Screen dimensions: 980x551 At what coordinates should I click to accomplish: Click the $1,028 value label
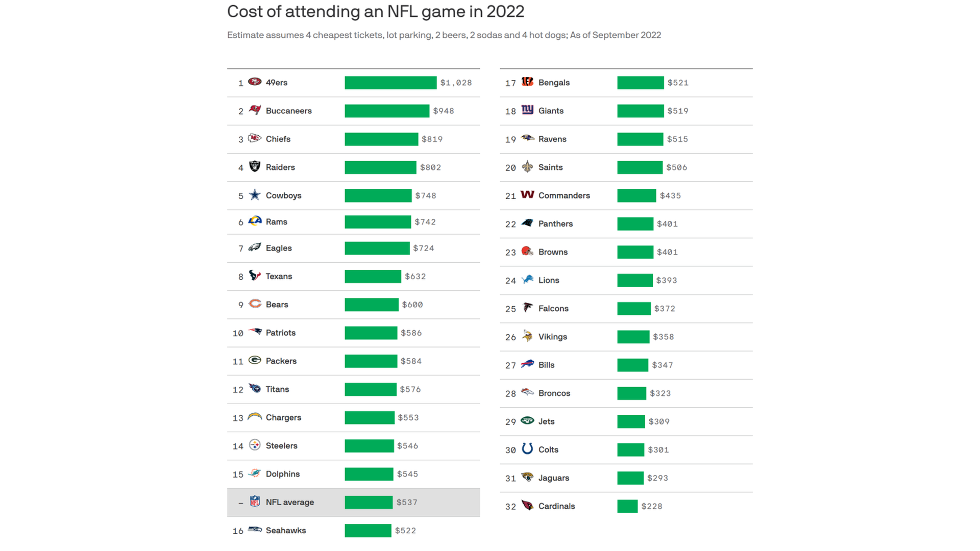click(456, 83)
